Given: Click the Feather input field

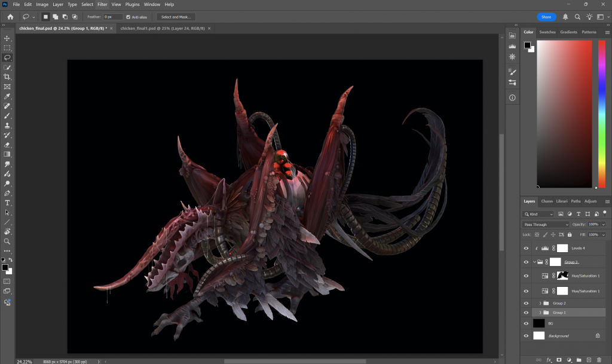Looking at the screenshot, I should (x=113, y=17).
